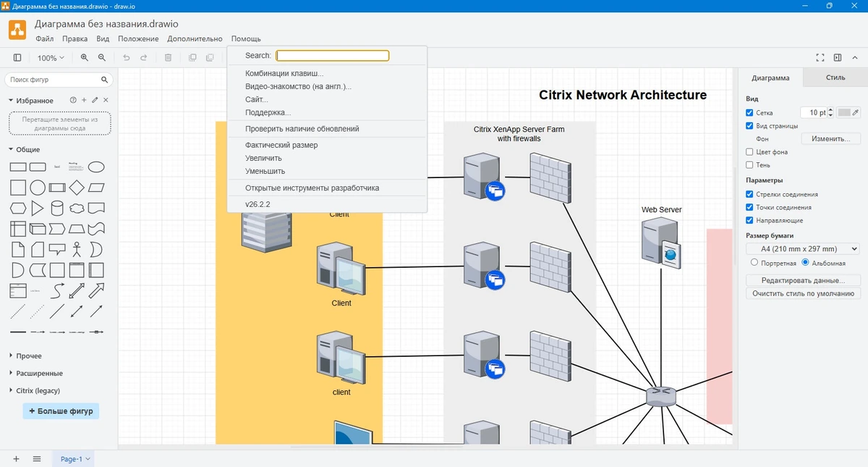
Task: Open the 100% zoom dropdown
Action: 51,58
